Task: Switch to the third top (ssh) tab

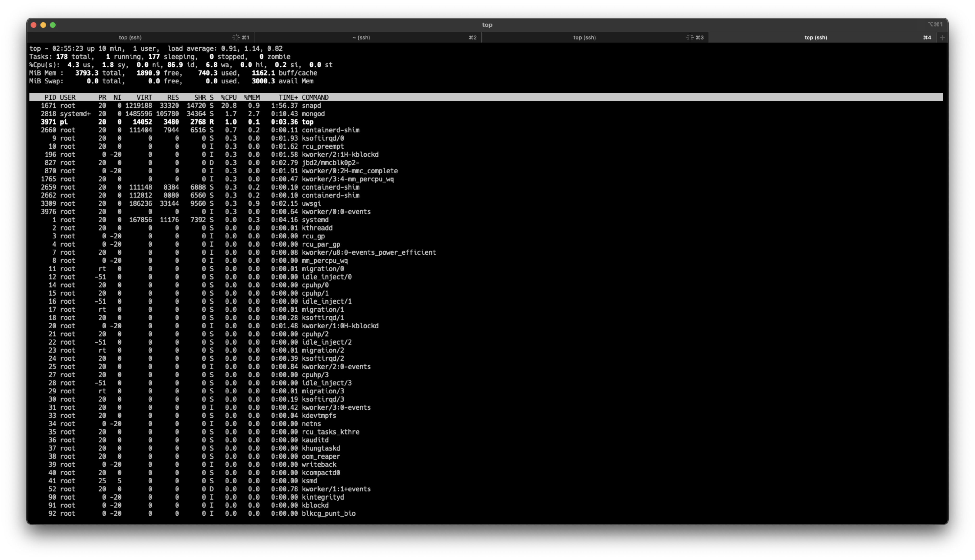Action: (x=584, y=37)
